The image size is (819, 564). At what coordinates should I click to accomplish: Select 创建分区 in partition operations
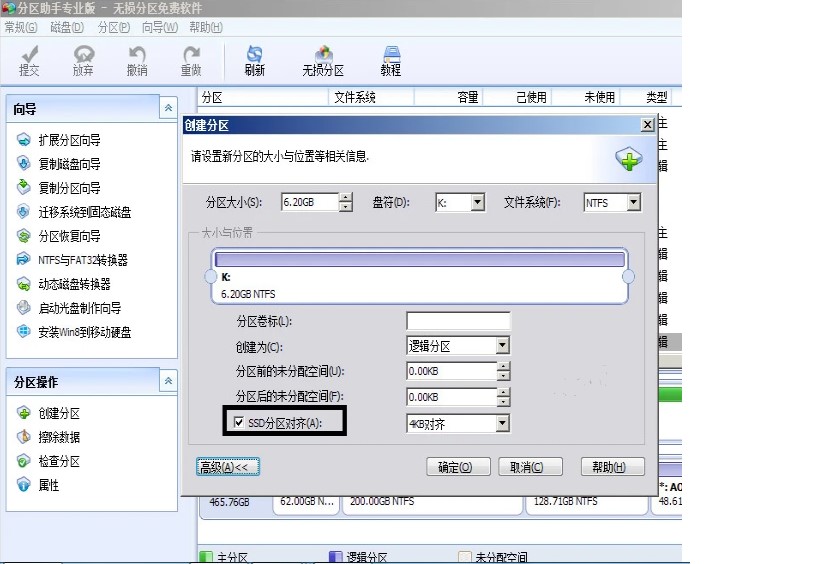point(49,413)
